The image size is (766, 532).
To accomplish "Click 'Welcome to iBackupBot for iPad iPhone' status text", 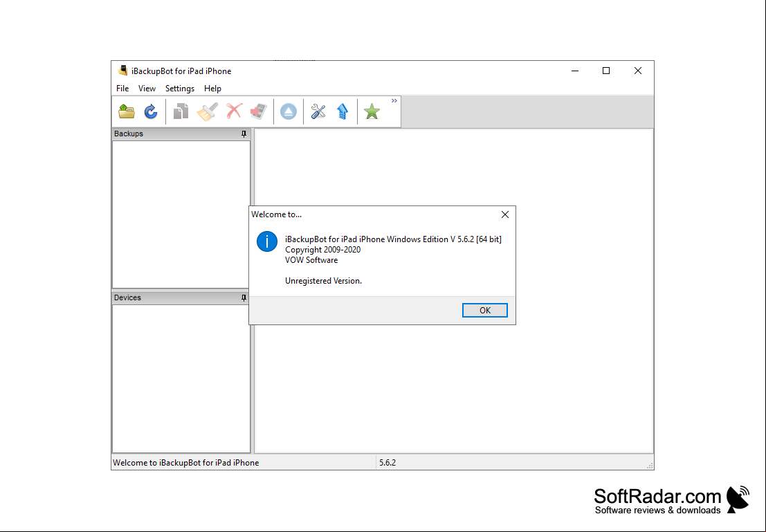I will click(x=186, y=463).
